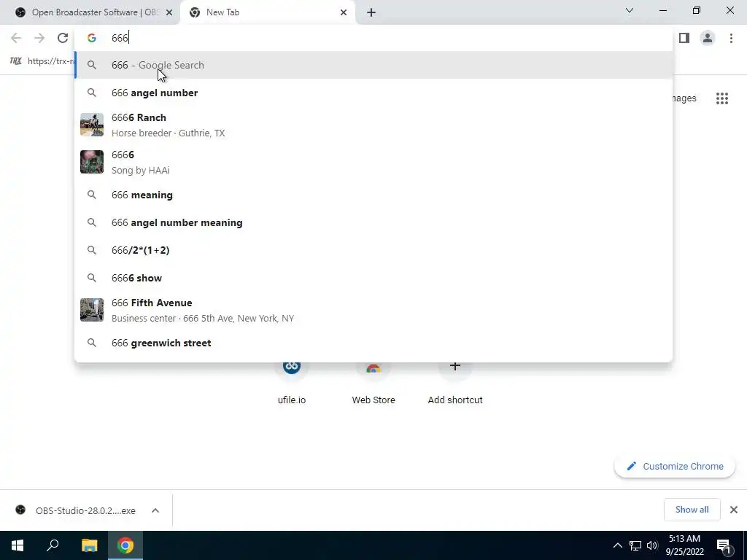The image size is (747, 560).
Task: Open the taskbar clock and date
Action: [684, 545]
